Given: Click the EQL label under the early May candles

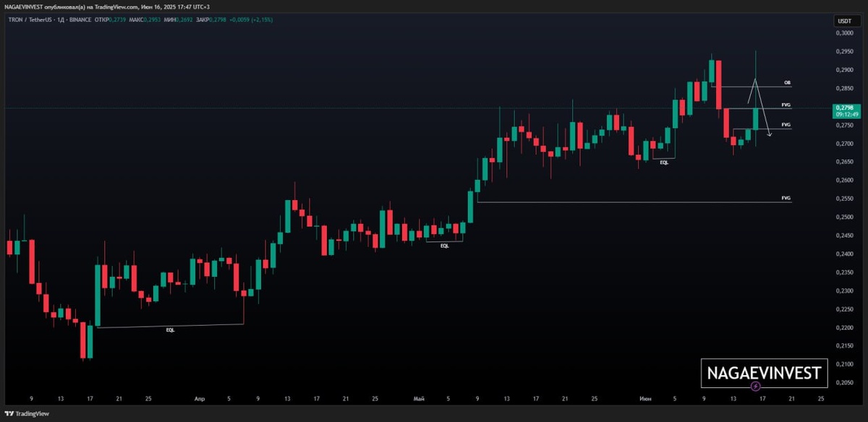Looking at the screenshot, I should [444, 246].
